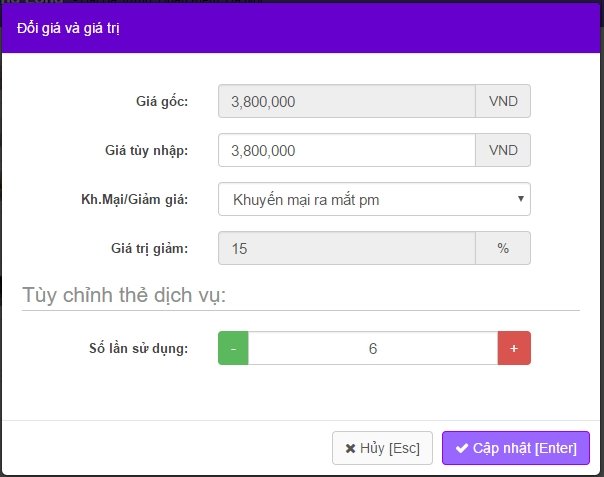Click the Số lần sử dụng number field

point(372,348)
